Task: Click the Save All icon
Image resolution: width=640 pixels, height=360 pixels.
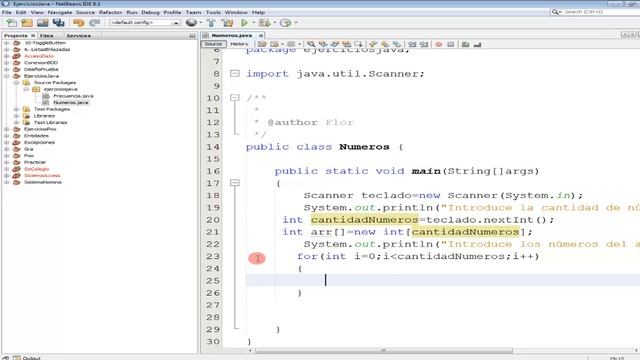Action: pos(59,23)
